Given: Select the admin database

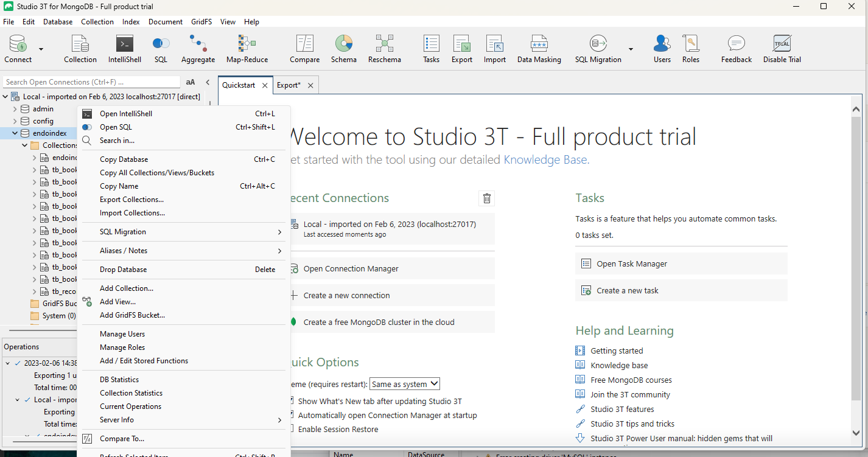Looking at the screenshot, I should (x=43, y=109).
